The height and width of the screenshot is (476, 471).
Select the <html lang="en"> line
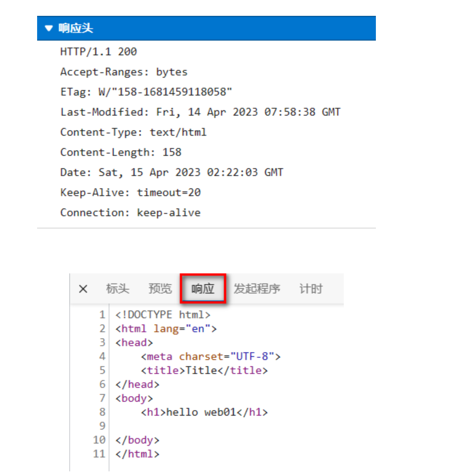(x=166, y=329)
